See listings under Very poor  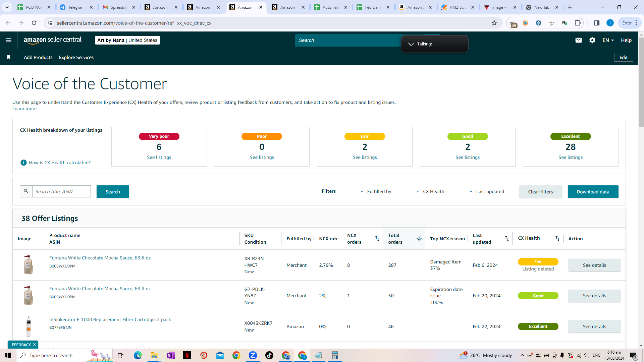[x=159, y=157]
